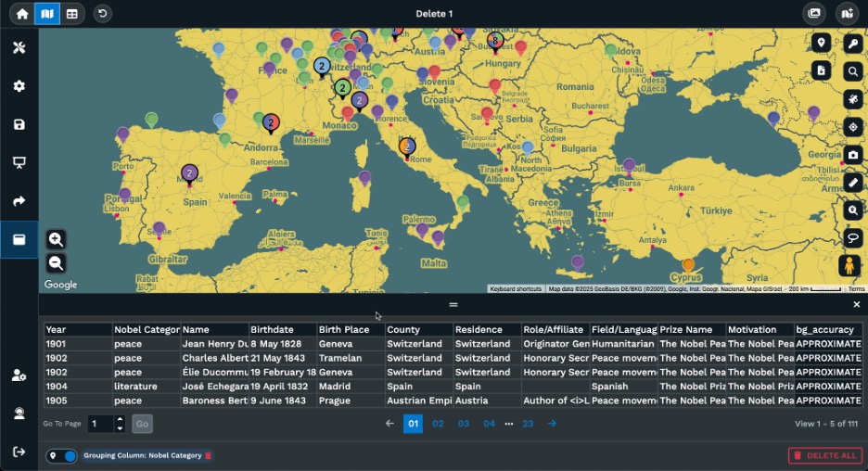Increase the Go To Page stepper
Screen dimensions: 868x471
120,420
